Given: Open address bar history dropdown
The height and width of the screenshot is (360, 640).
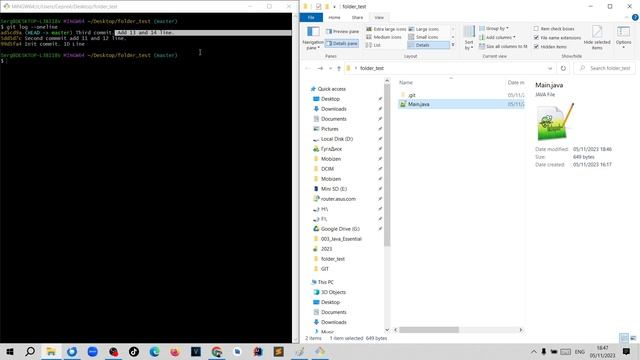Looking at the screenshot, I should coord(550,68).
